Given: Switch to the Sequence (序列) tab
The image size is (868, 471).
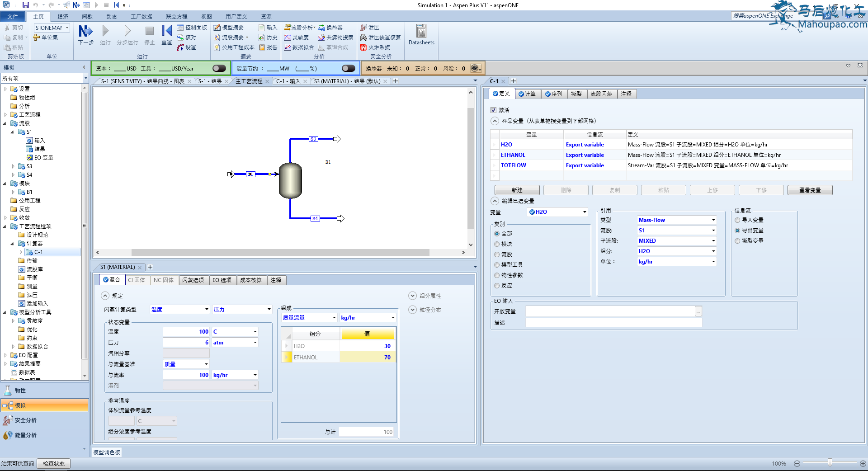Looking at the screenshot, I should (x=554, y=94).
